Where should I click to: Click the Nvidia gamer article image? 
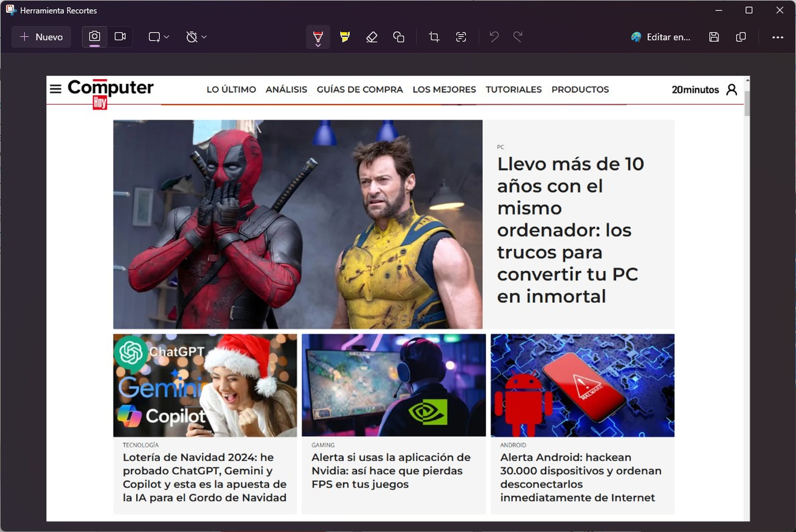[394, 385]
